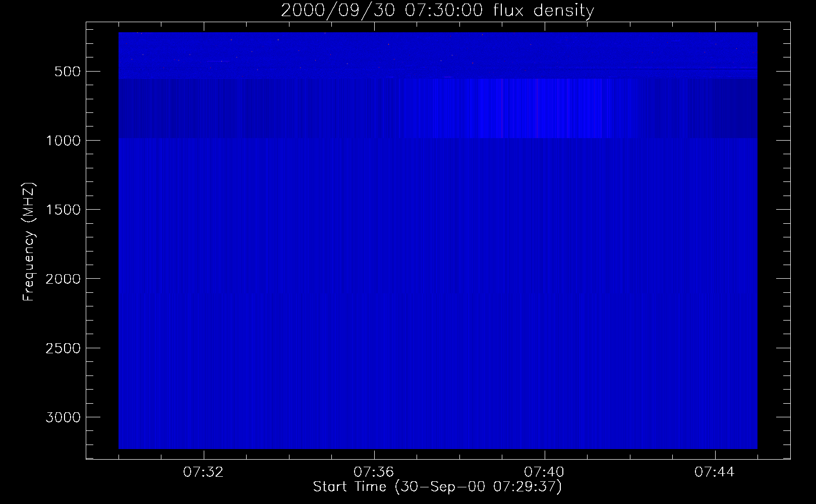
Task: Click the 2000 frequency tick label
Action: pyautogui.click(x=63, y=279)
